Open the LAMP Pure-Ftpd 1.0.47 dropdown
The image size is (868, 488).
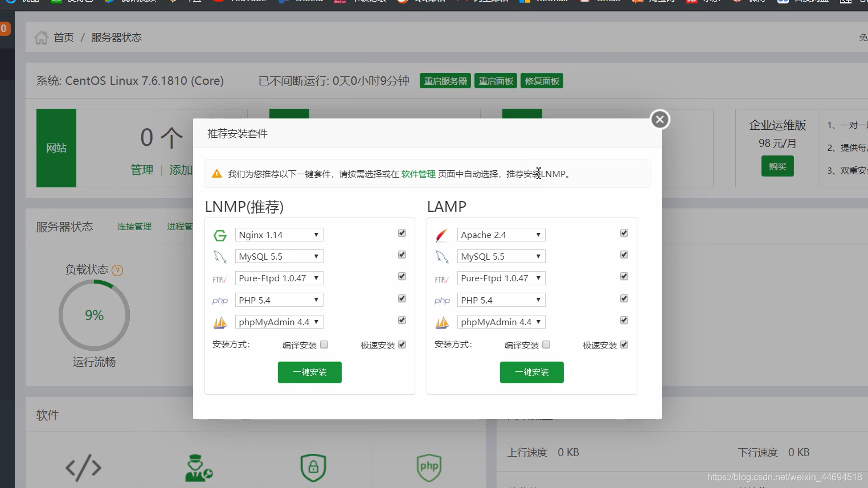501,278
